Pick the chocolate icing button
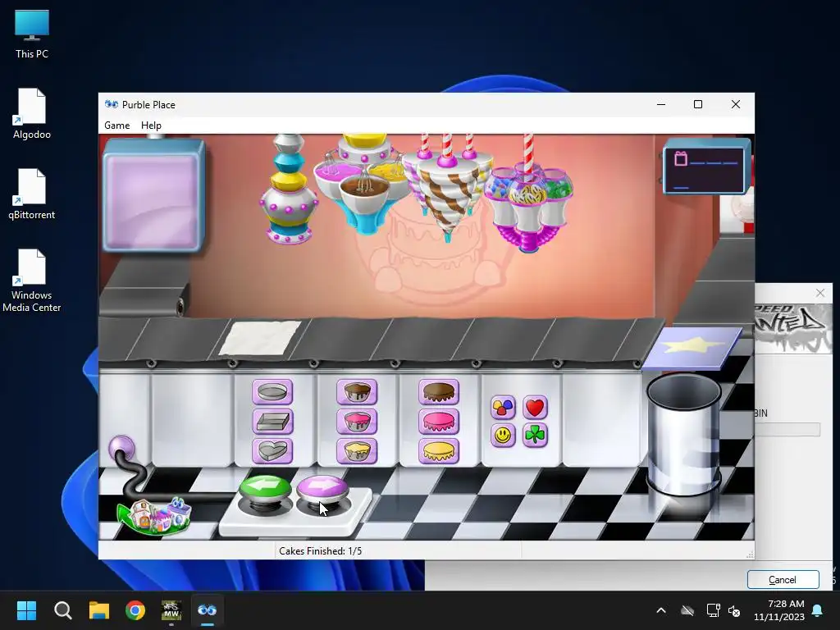 tap(439, 392)
